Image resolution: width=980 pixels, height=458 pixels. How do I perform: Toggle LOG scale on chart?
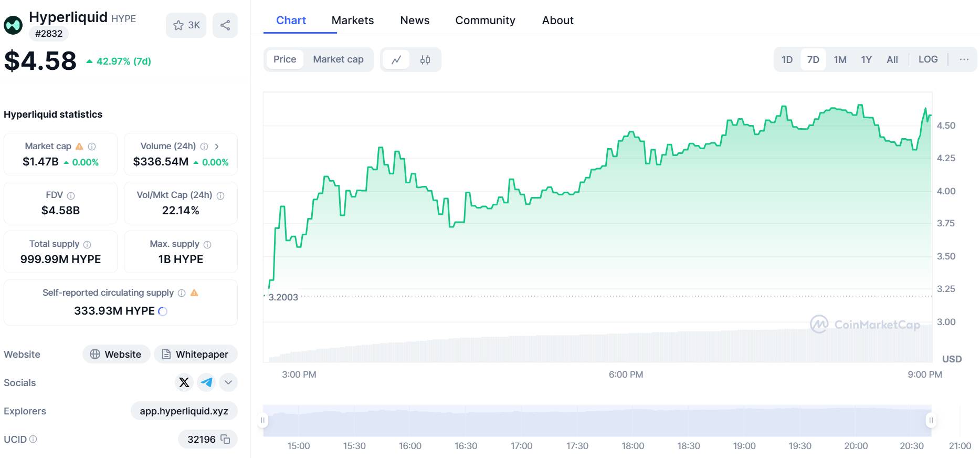point(928,59)
